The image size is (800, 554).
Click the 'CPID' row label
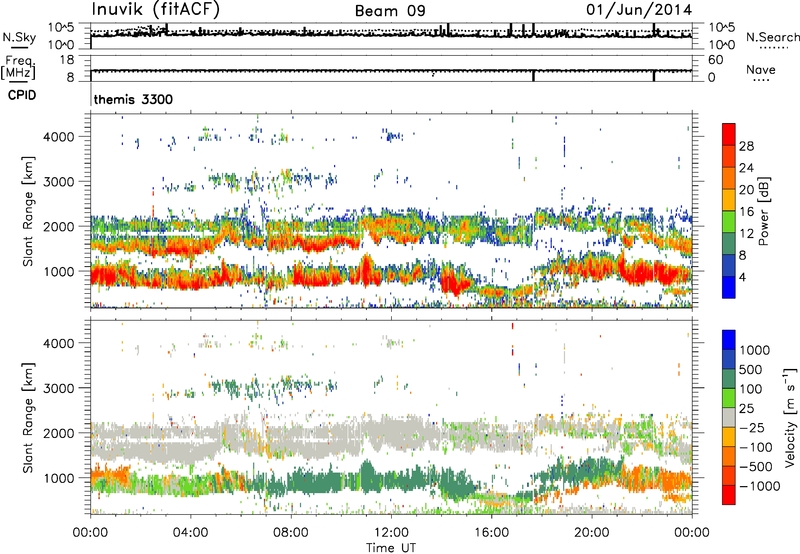pyautogui.click(x=22, y=95)
